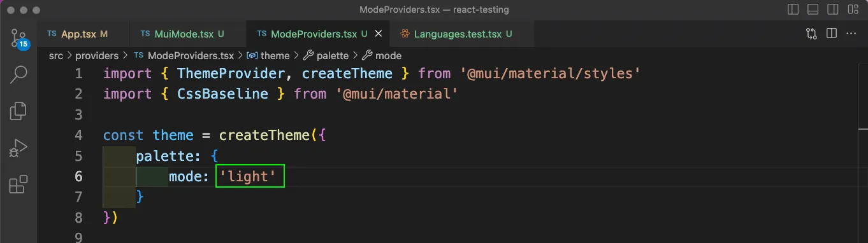Click line number 8 in the gutter

78,218
